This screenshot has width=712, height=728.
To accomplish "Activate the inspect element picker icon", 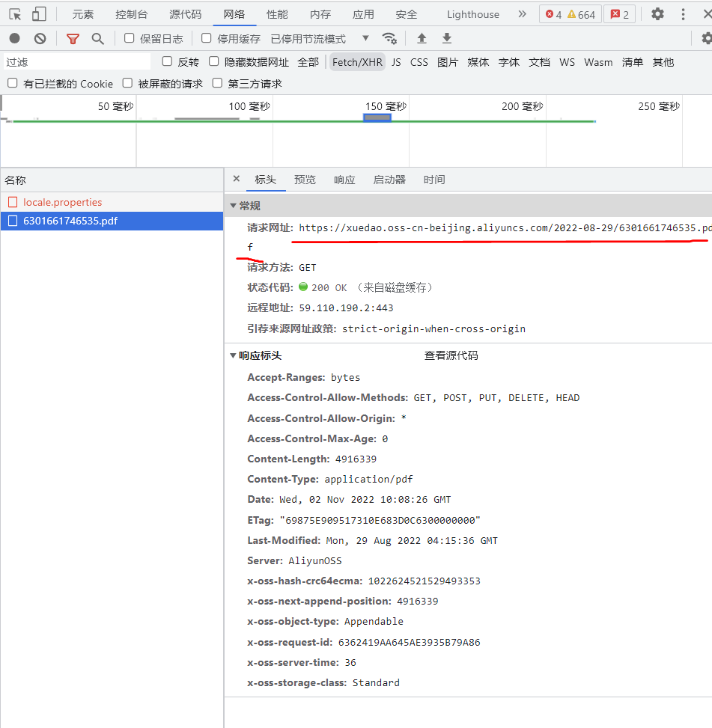I will (15, 14).
